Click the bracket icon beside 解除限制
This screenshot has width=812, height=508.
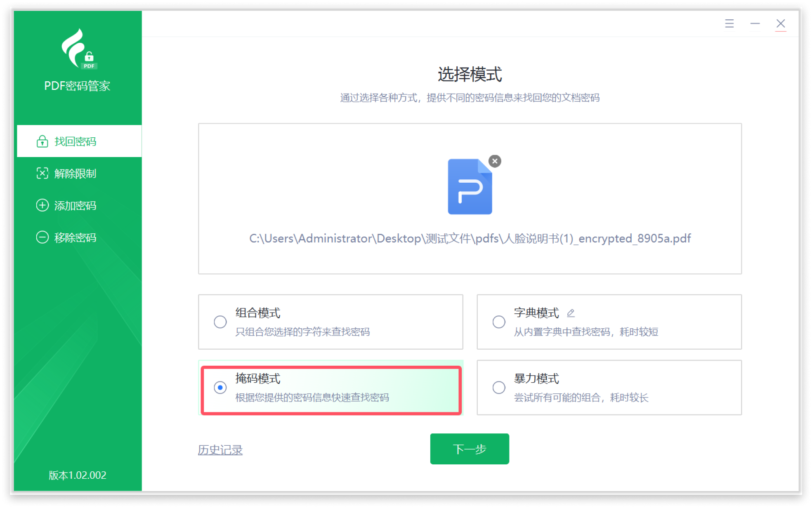click(42, 173)
